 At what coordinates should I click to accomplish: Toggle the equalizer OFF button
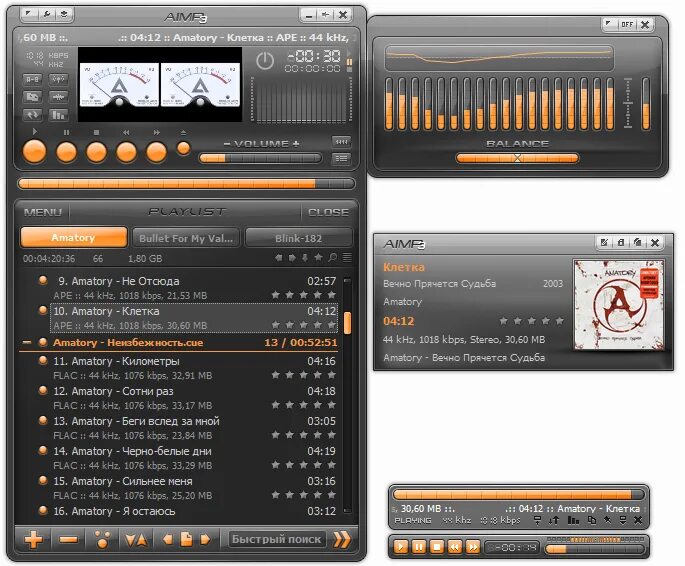(x=627, y=24)
